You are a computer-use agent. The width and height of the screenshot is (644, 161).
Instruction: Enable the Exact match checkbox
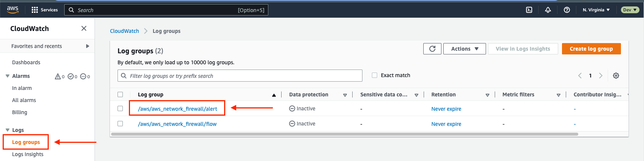coord(375,75)
